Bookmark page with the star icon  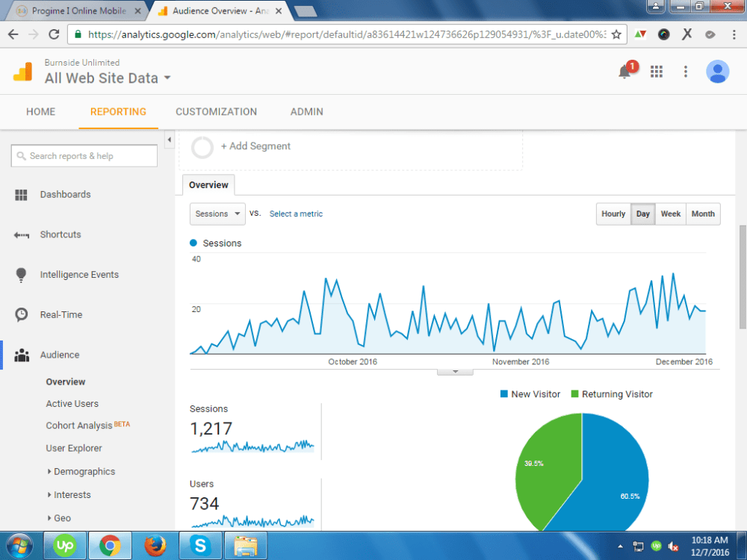click(616, 34)
